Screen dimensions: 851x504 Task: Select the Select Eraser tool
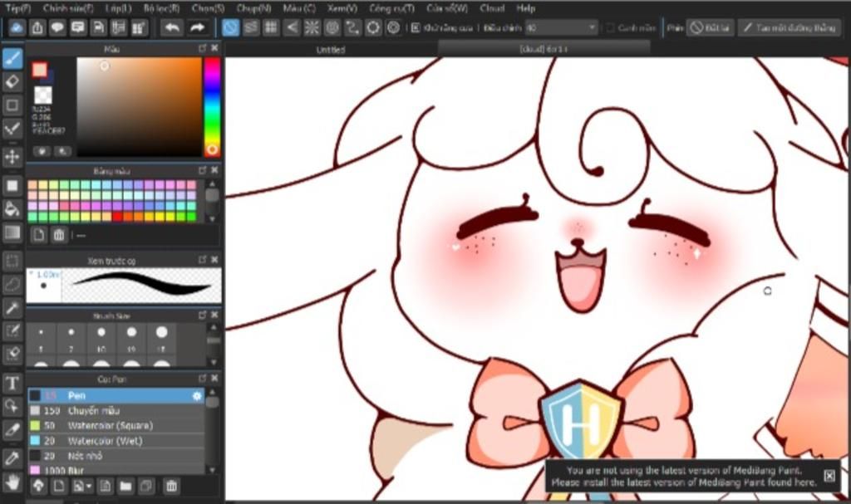12,354
